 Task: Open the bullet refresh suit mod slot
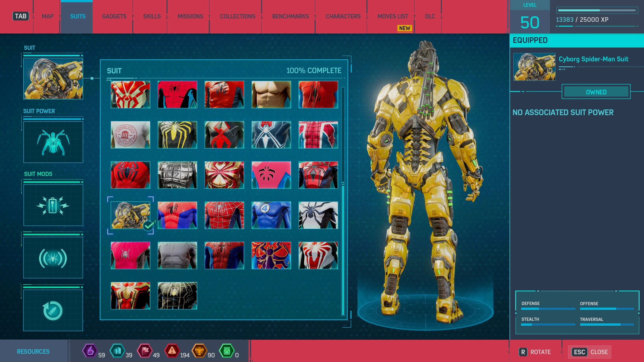53,310
